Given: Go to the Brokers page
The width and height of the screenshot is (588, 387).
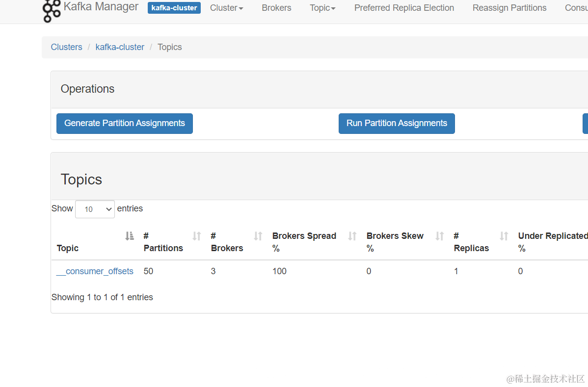Looking at the screenshot, I should (276, 8).
